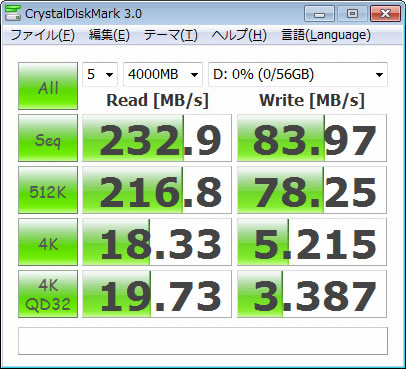Image resolution: width=406 pixels, height=369 pixels.
Task: Open the ヘルプ(H) menu
Action: [x=239, y=35]
